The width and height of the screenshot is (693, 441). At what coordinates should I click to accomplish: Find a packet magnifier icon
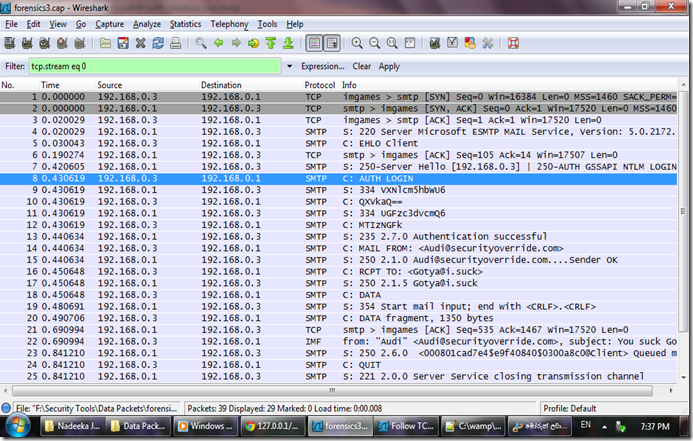coord(201,43)
